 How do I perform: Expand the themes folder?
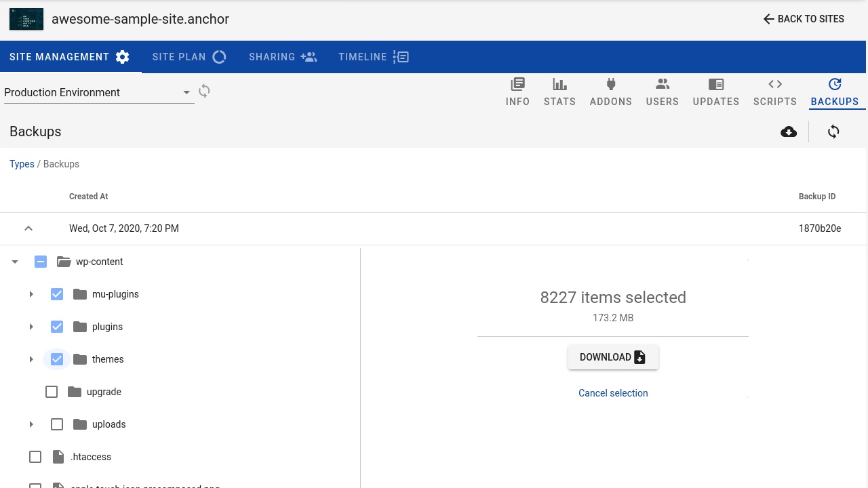[x=31, y=359]
